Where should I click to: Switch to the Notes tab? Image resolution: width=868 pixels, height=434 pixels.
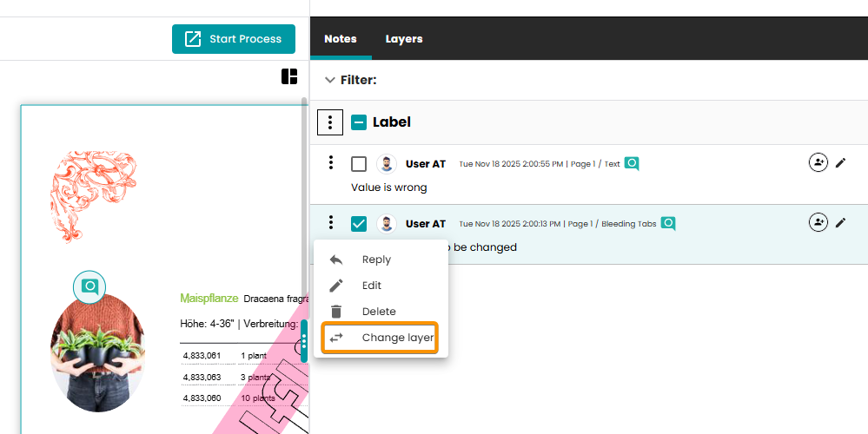pyautogui.click(x=341, y=39)
